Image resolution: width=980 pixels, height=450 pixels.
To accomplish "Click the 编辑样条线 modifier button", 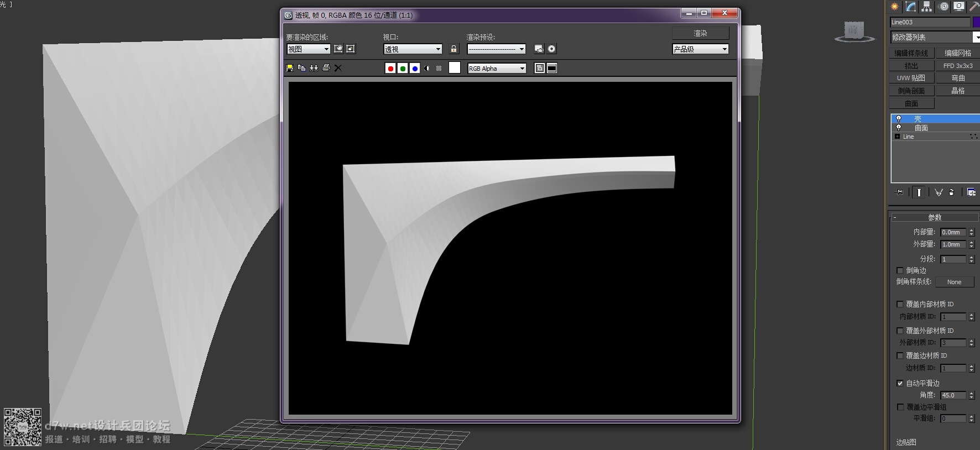I will pyautogui.click(x=911, y=53).
